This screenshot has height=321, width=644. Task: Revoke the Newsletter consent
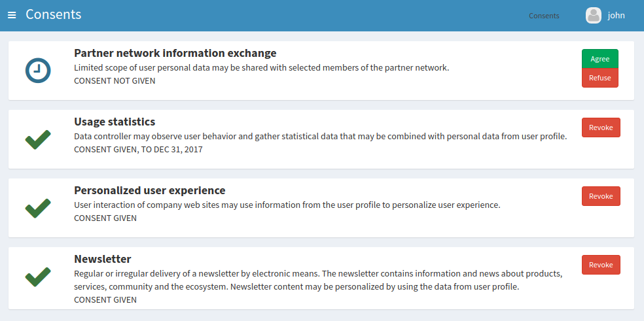tap(600, 265)
